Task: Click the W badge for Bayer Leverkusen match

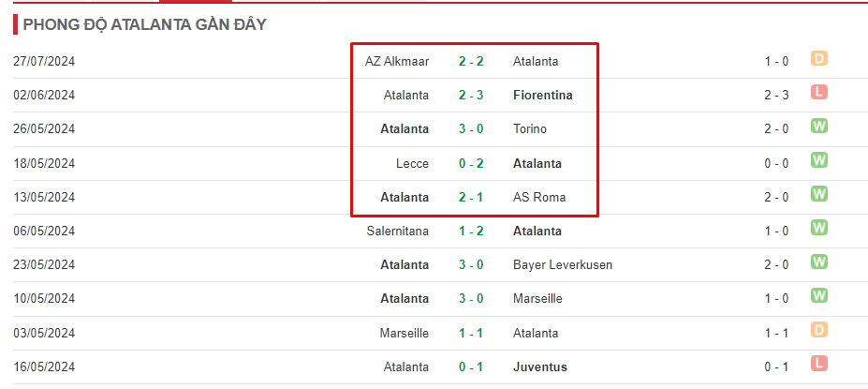Action: tap(818, 262)
